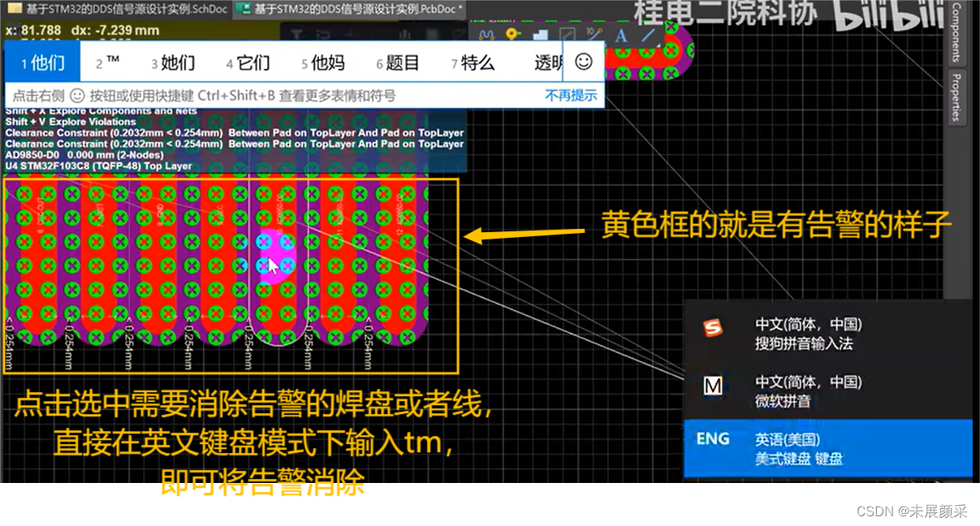Image resolution: width=980 pixels, height=526 pixels.
Task: Choose IME candidate 5 他妈
Action: [x=322, y=63]
